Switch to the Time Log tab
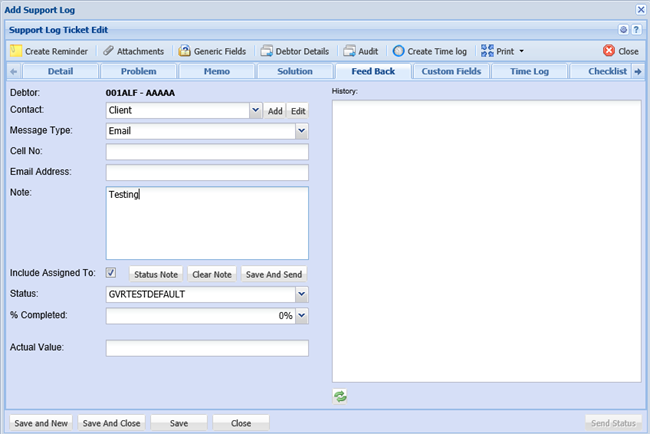Viewport: 650px width, 434px height. (529, 71)
